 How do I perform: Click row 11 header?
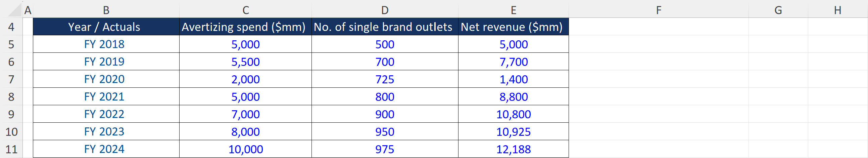(11, 149)
